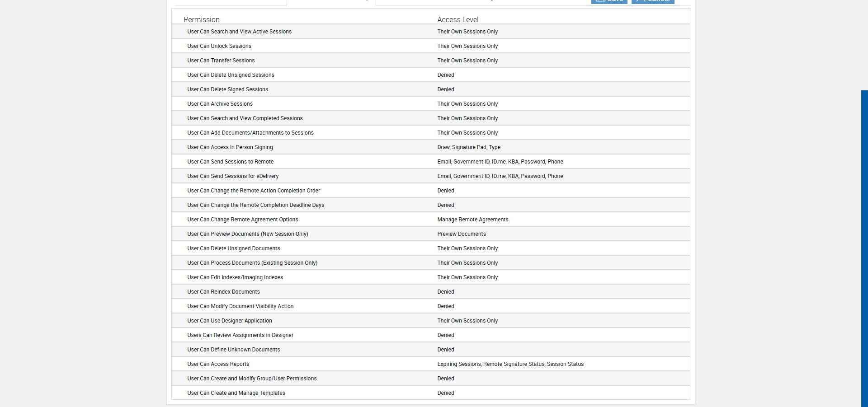Click 'Denied' for Reindex Documents

coord(446,292)
